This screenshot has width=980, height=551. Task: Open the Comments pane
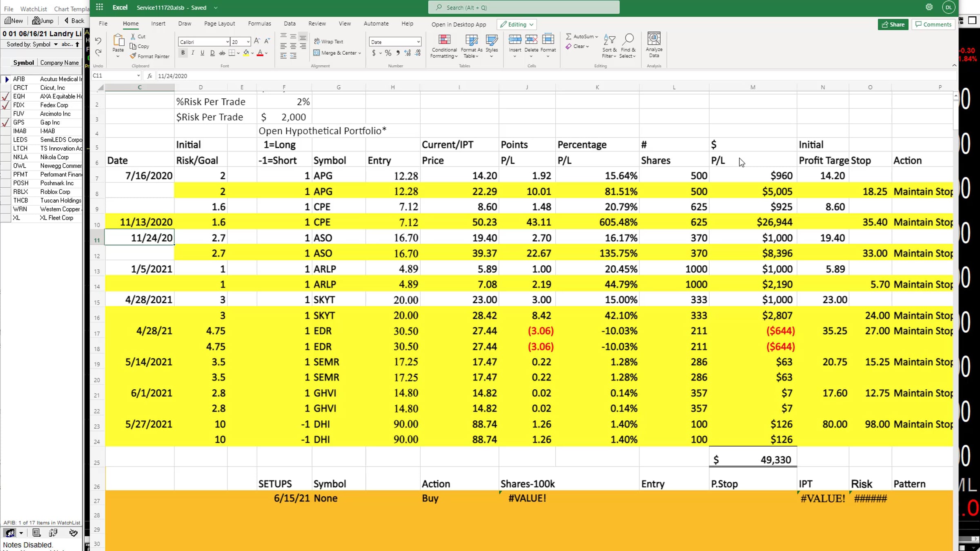[x=933, y=24]
